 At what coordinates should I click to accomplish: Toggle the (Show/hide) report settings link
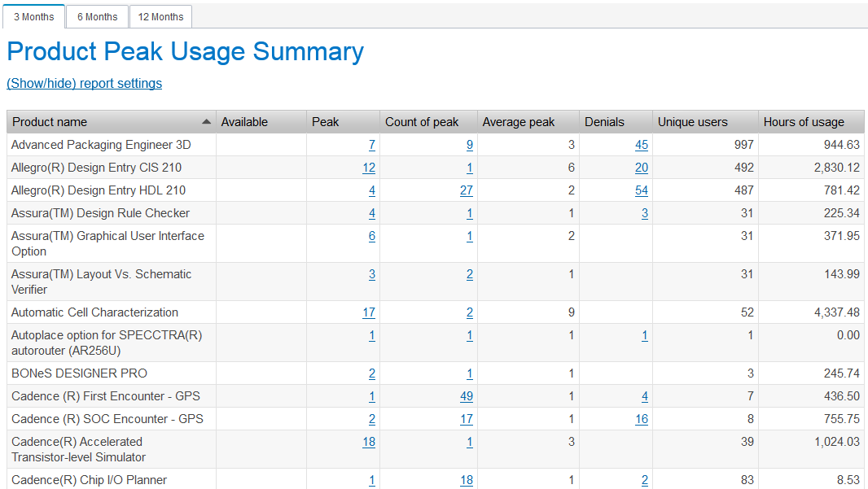(84, 83)
